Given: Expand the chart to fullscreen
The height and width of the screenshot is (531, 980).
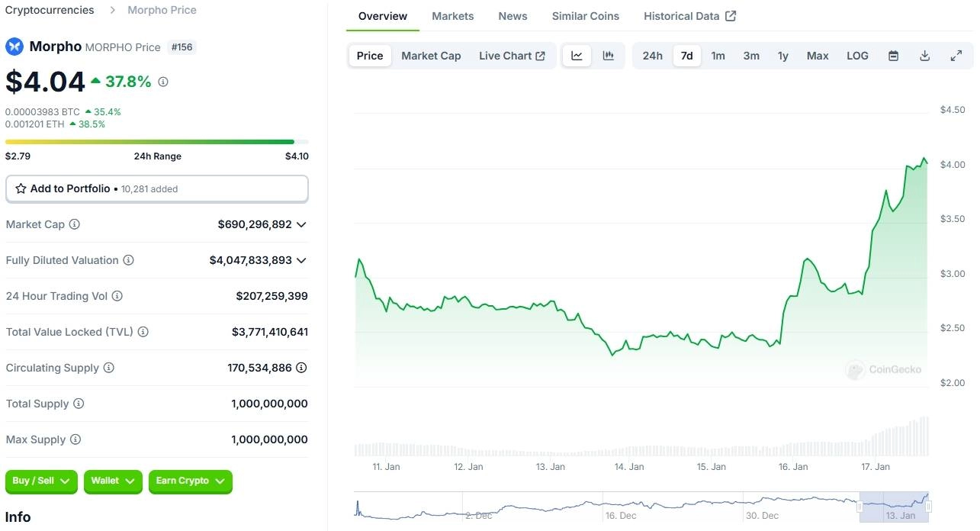Looking at the screenshot, I should pos(956,56).
